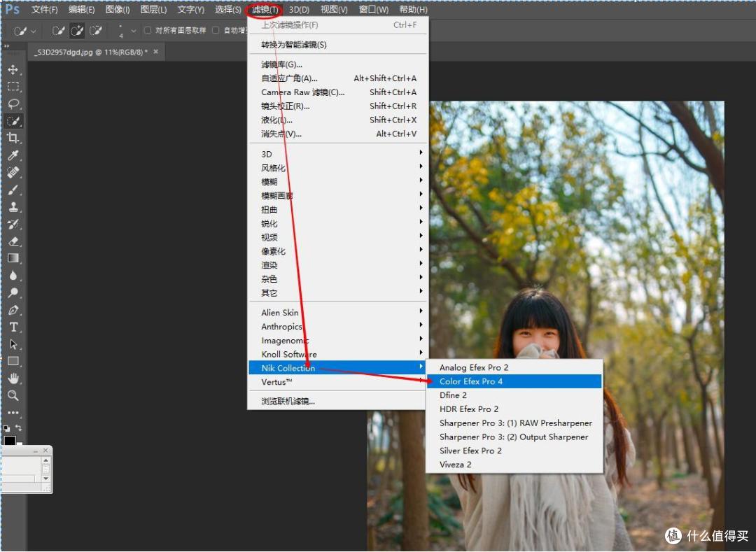Viewport: 756px width, 552px height.
Task: Choose New Selection mode in options bar
Action: 58,31
